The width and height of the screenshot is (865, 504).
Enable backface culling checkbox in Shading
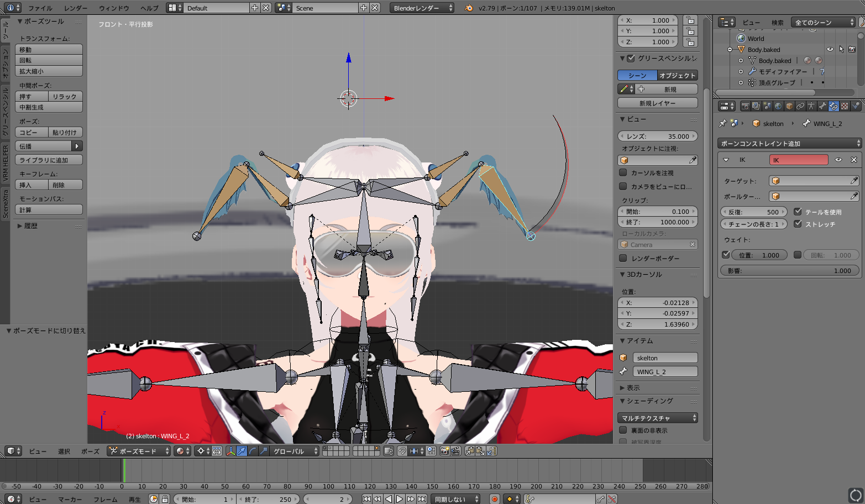point(623,430)
